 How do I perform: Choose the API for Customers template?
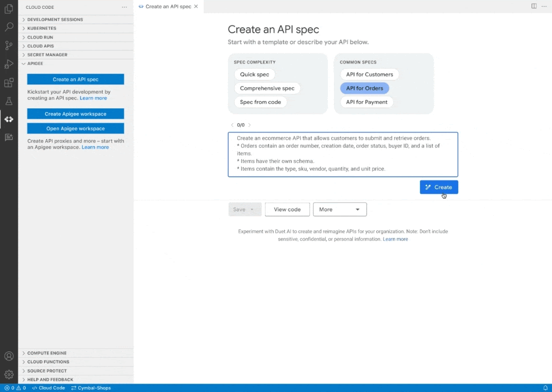pos(369,74)
